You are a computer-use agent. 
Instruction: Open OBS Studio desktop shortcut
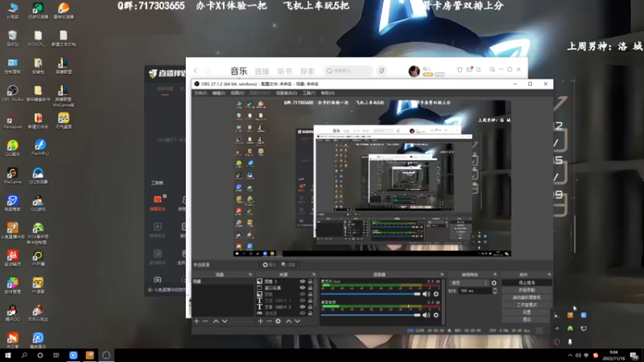[12, 93]
